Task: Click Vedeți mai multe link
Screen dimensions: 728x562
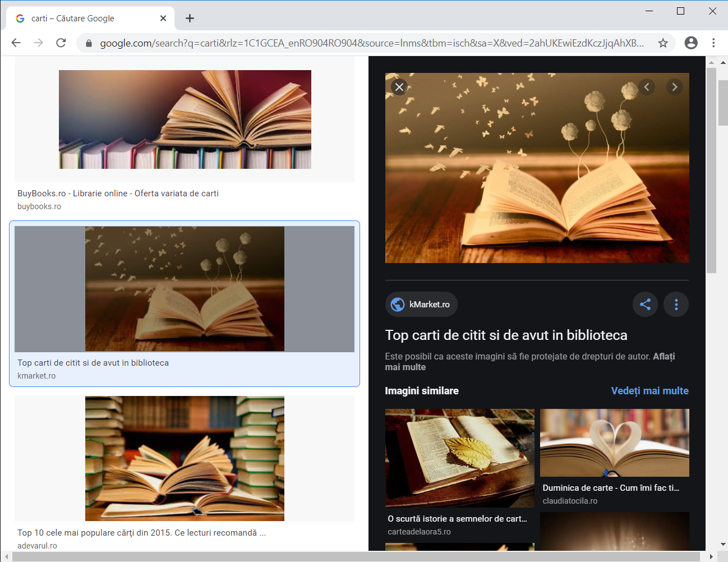Action: coord(649,391)
